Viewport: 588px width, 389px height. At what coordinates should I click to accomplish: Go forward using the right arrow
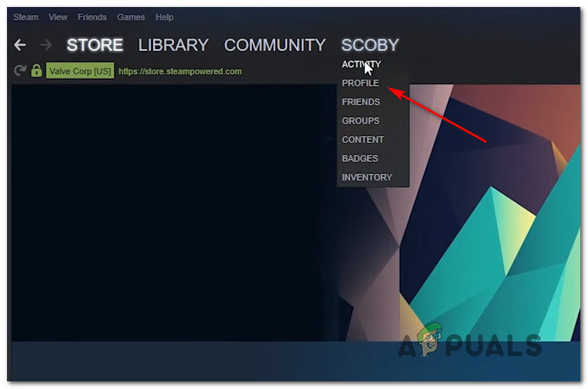point(46,45)
